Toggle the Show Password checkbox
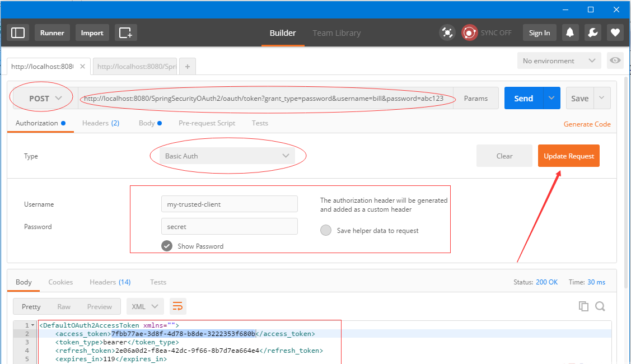The width and height of the screenshot is (631, 364). 167,246
